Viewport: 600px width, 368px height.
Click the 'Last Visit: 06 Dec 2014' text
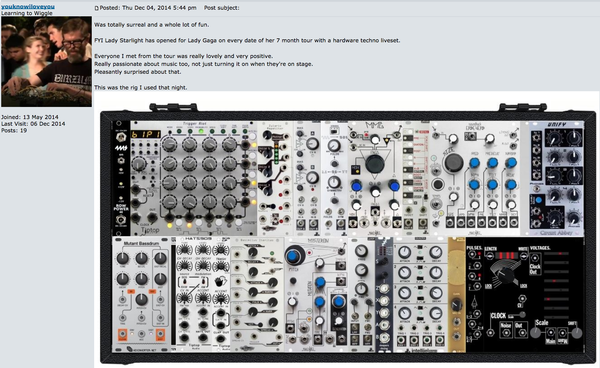[x=33, y=124]
